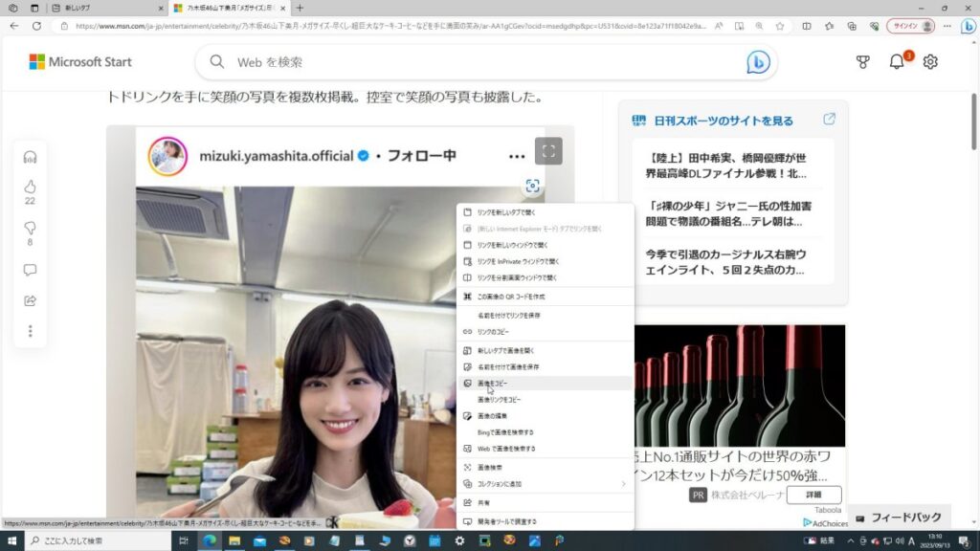This screenshot has width=980, height=551.
Task: Choose この画像の QR コードを作成
Action: (545, 297)
